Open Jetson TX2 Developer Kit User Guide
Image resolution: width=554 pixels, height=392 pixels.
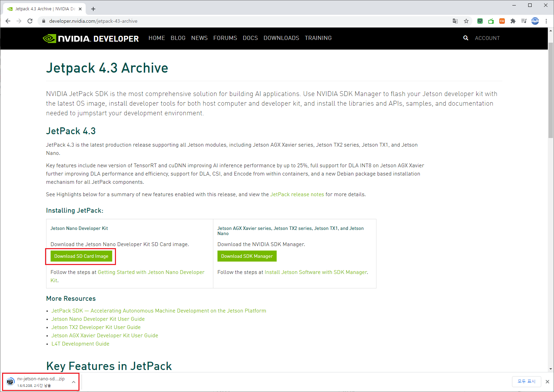pos(96,327)
